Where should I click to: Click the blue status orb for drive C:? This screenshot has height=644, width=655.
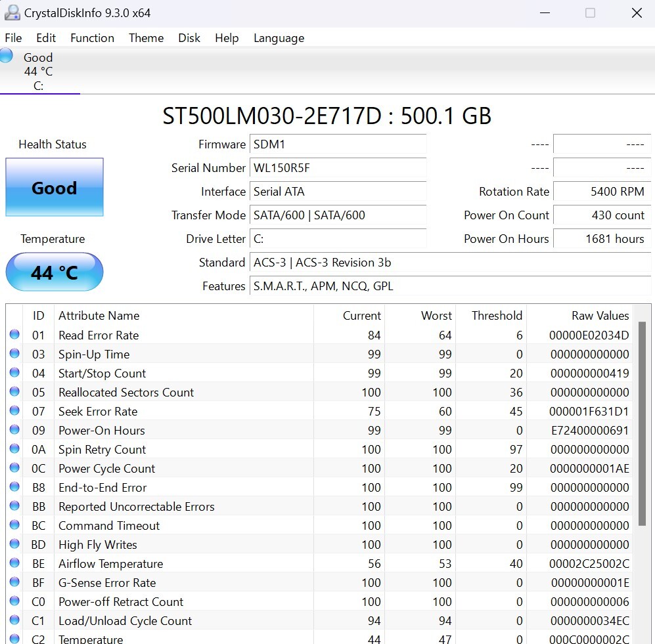(6, 56)
